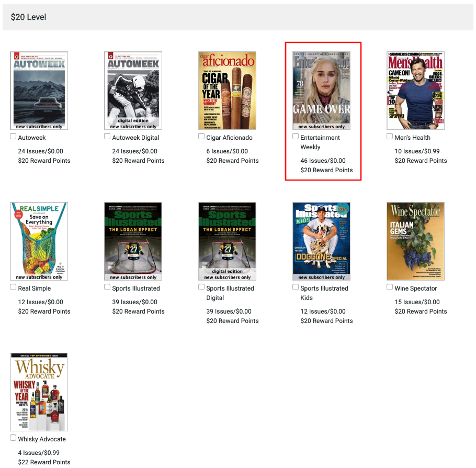The width and height of the screenshot is (476, 468).
Task: Click the Men's Health title text
Action: [412, 138]
